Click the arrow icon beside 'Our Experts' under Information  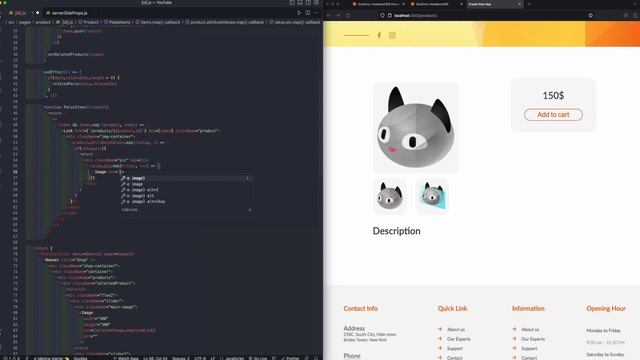coord(514,339)
